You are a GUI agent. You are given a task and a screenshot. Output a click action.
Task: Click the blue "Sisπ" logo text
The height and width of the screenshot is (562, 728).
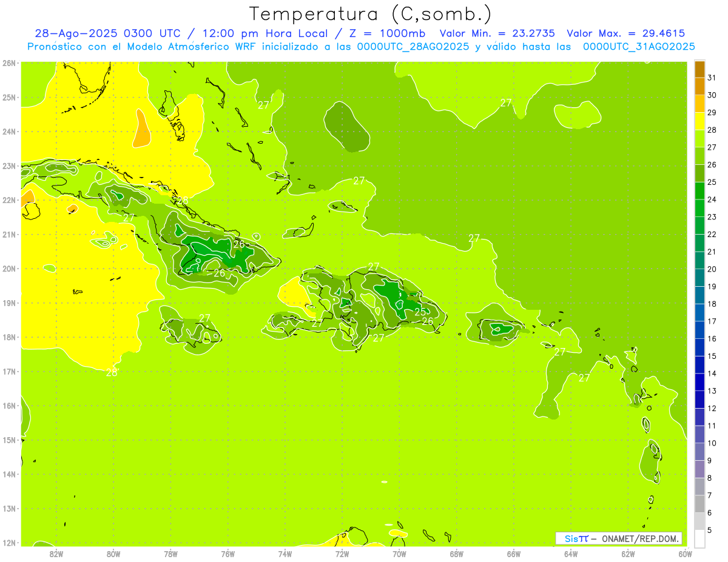(576, 538)
